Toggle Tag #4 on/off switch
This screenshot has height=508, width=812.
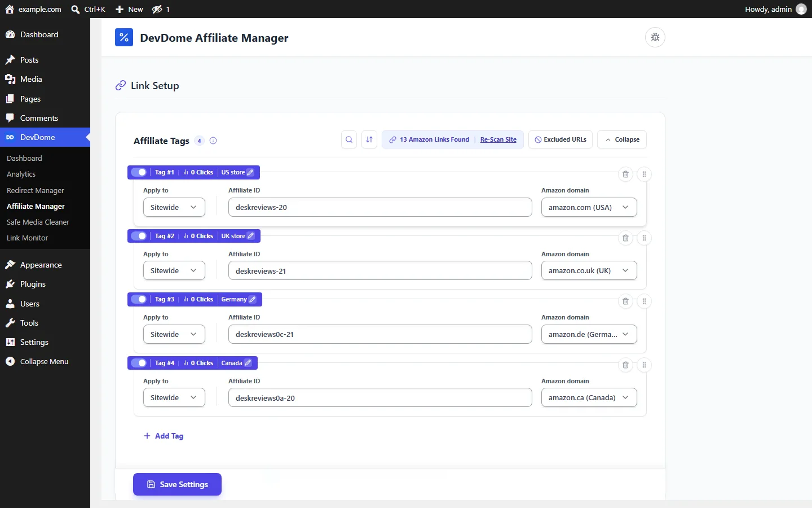coord(139,363)
